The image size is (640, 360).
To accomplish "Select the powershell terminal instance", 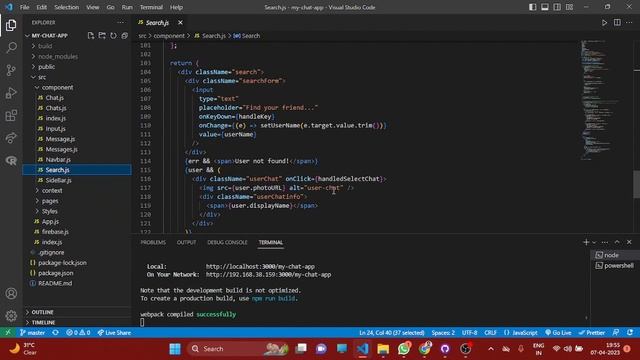I will pyautogui.click(x=615, y=266).
